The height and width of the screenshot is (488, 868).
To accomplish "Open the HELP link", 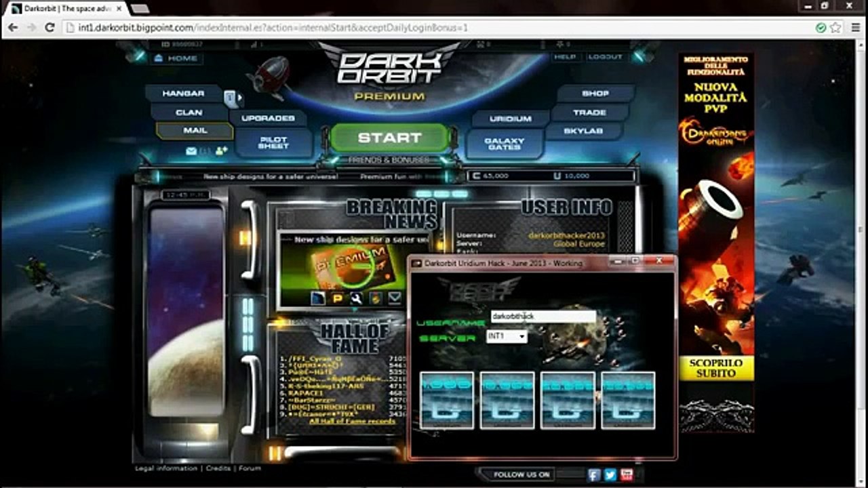I will click(564, 57).
